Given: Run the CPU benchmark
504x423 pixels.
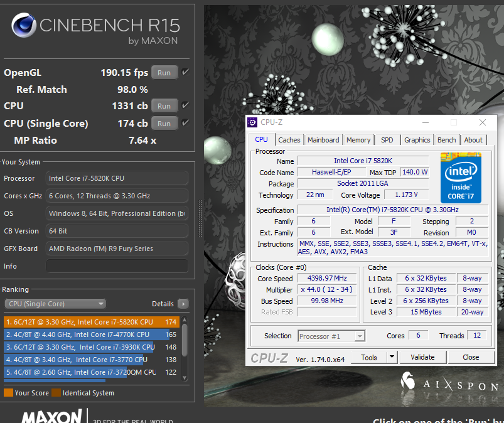Looking at the screenshot, I should click(164, 105).
